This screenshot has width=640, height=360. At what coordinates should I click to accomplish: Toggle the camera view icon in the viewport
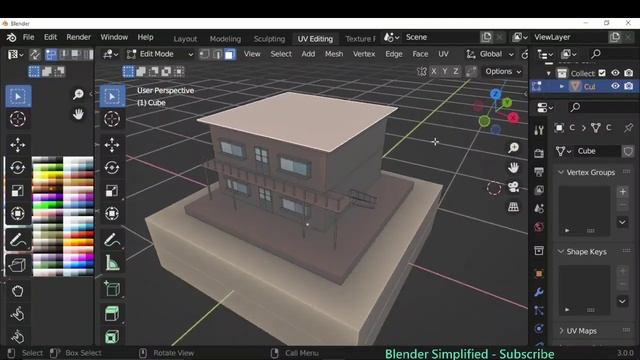[x=513, y=187]
